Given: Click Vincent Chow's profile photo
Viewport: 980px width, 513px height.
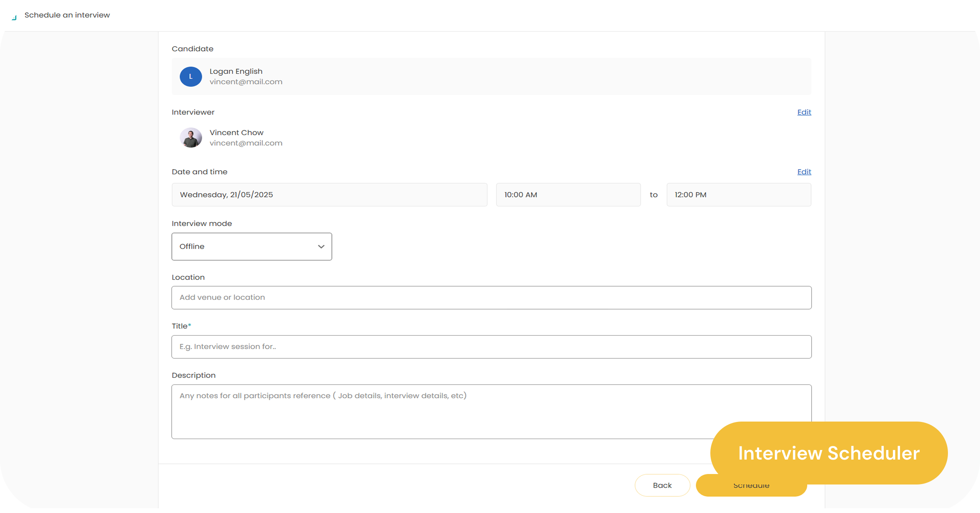Looking at the screenshot, I should coord(190,138).
